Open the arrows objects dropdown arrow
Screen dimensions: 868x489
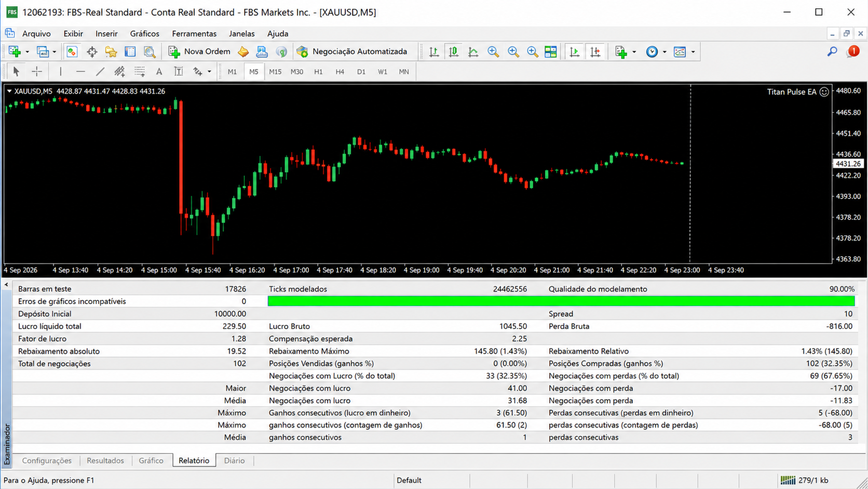pyautogui.click(x=209, y=72)
